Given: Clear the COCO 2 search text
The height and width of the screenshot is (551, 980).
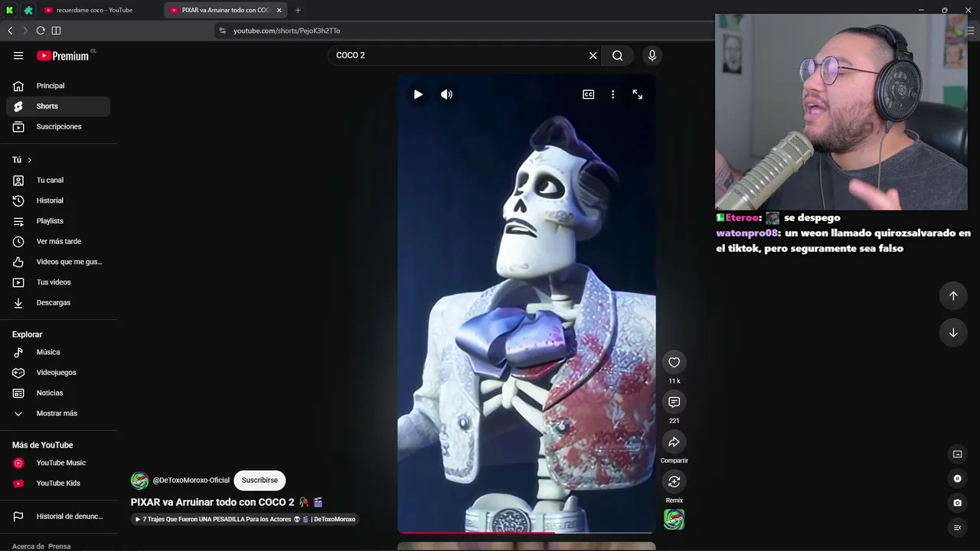Looking at the screenshot, I should pos(593,55).
